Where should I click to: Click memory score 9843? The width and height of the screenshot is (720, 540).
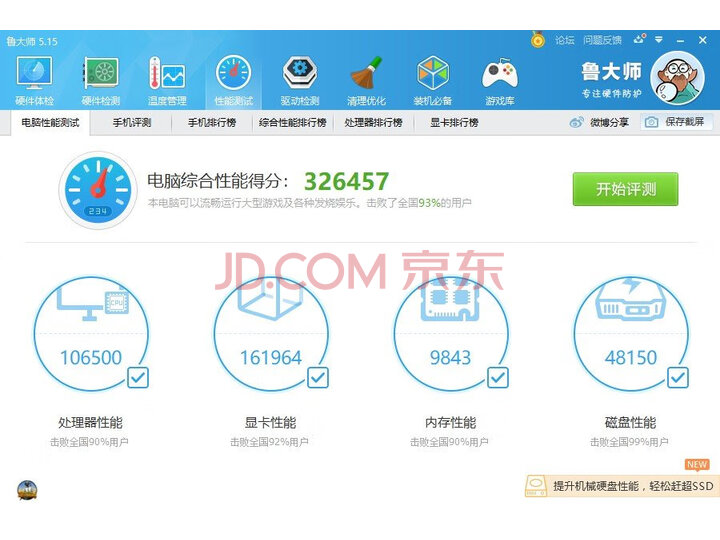pyautogui.click(x=450, y=357)
